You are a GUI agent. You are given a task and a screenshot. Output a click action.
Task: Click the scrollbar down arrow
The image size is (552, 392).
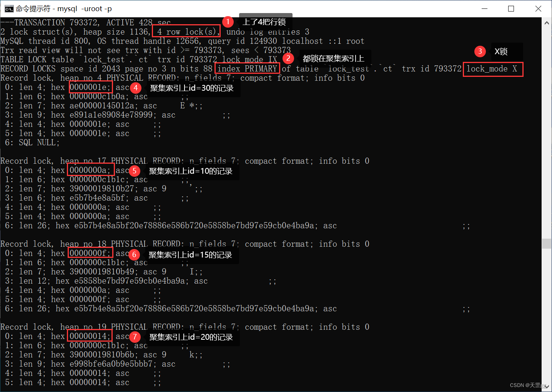tap(547, 386)
